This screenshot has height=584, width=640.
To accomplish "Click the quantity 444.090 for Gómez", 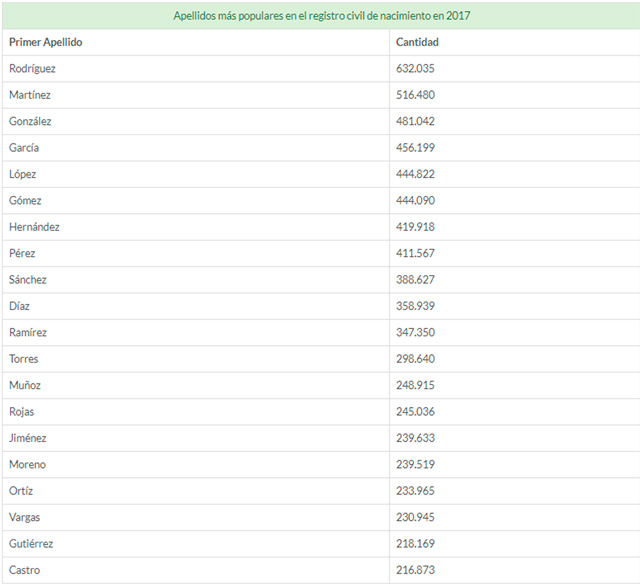I will click(x=416, y=201).
